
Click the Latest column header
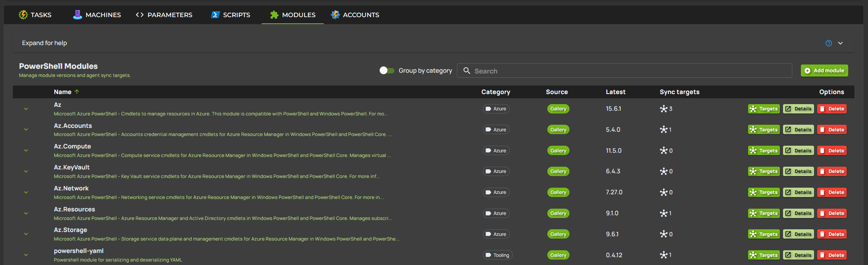(x=616, y=92)
